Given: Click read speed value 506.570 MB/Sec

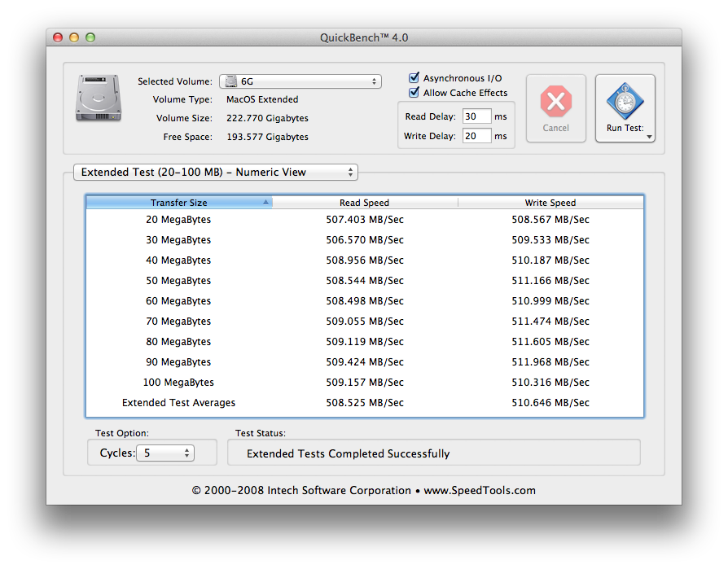Looking at the screenshot, I should pos(365,240).
